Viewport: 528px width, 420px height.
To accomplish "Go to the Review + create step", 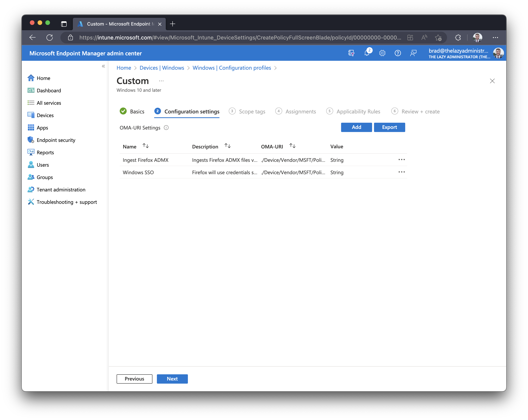I will [415, 111].
